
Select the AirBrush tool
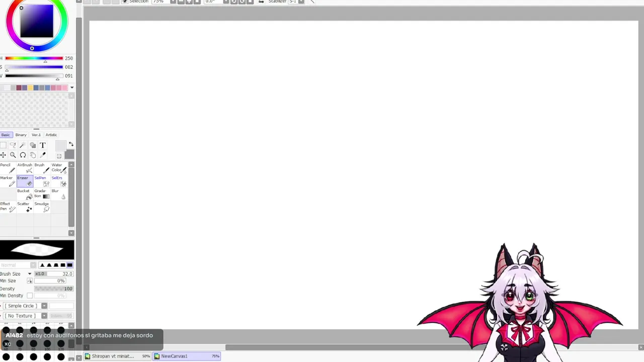(x=25, y=168)
